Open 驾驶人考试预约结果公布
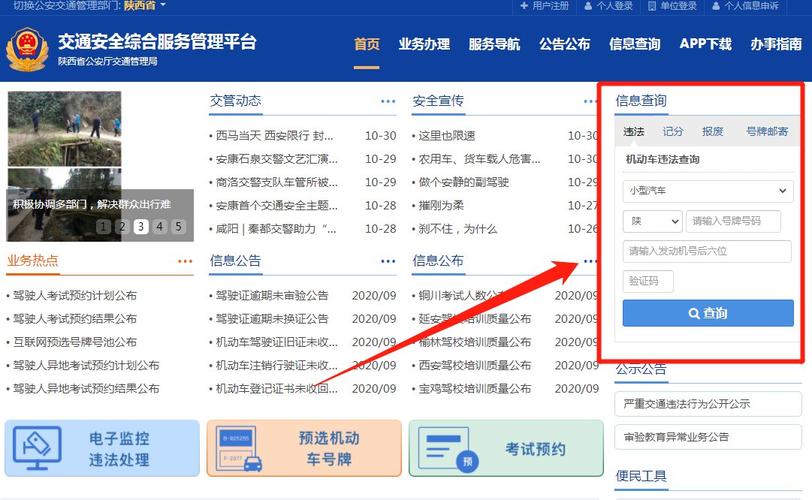Screen dimensions: 812x500 tap(75, 319)
